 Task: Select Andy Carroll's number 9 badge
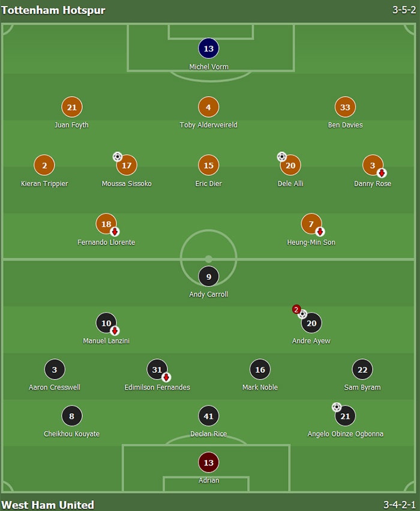point(209,277)
